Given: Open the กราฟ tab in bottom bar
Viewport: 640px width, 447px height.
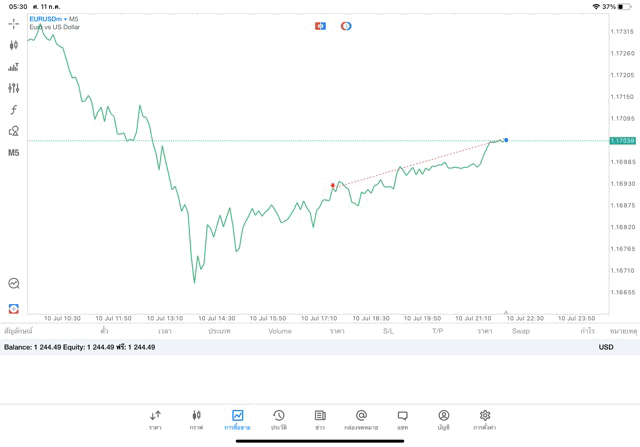Looking at the screenshot, I should tap(196, 419).
